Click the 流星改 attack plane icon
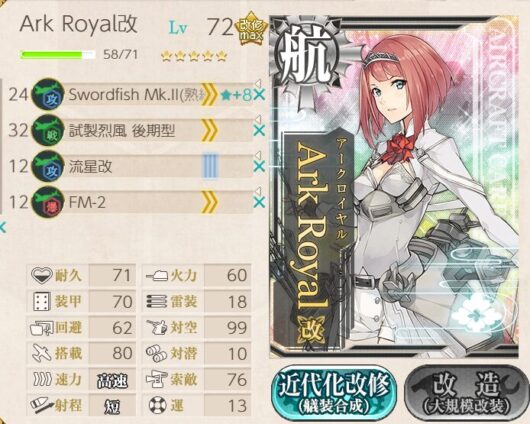The width and height of the screenshot is (530, 424). click(48, 166)
